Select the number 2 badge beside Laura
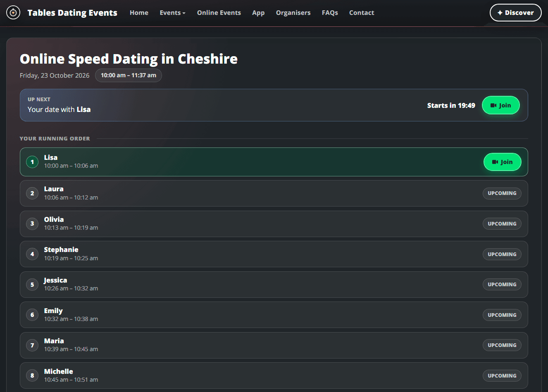The width and height of the screenshot is (548, 392). pos(32,193)
